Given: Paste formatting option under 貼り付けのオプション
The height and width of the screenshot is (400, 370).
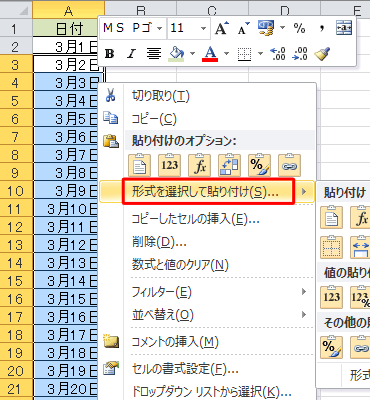Looking at the screenshot, I should coord(259,165).
